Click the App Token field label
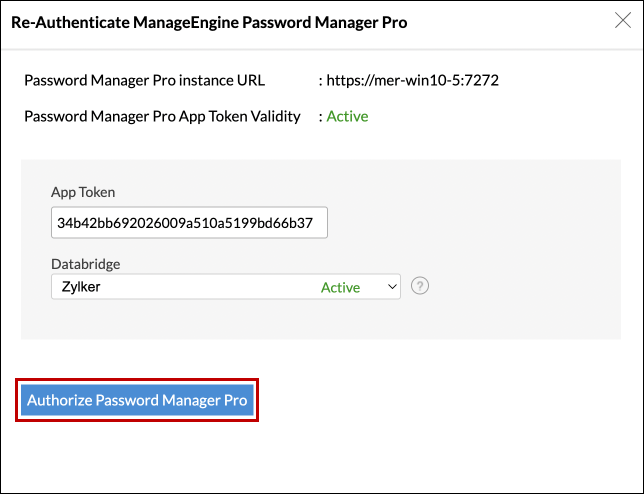The width and height of the screenshot is (644, 494). (x=84, y=191)
